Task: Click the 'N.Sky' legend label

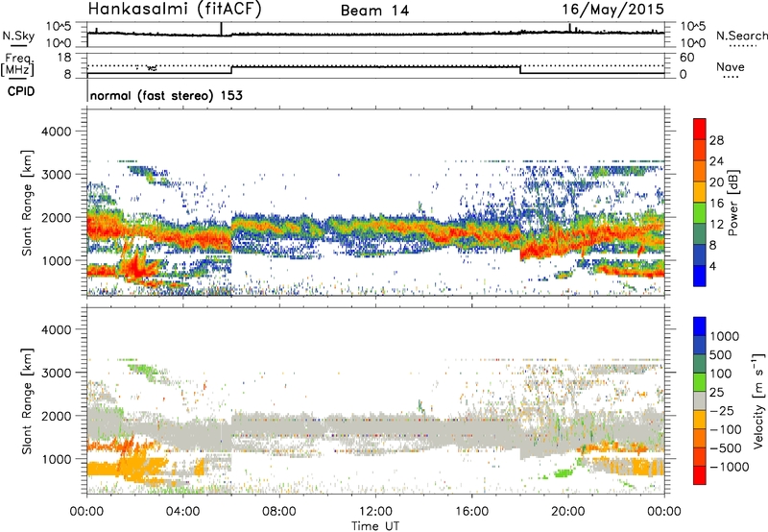Action: click(18, 36)
